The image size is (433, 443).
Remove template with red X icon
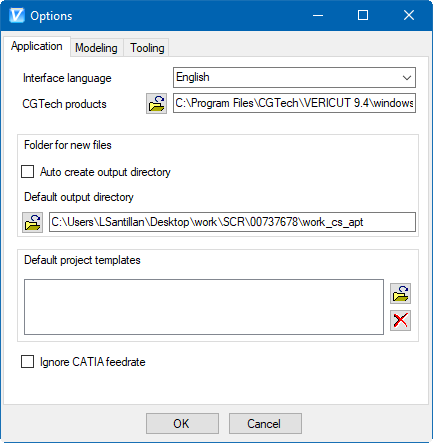(400, 320)
